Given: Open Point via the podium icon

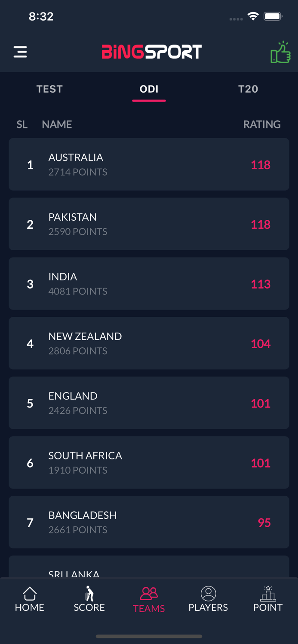Looking at the screenshot, I should [x=267, y=593].
